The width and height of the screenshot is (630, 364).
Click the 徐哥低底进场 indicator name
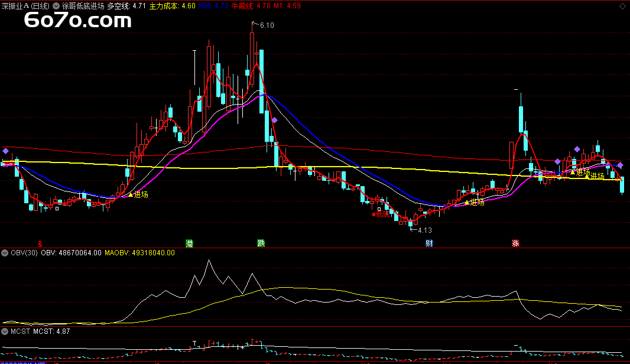pos(83,6)
